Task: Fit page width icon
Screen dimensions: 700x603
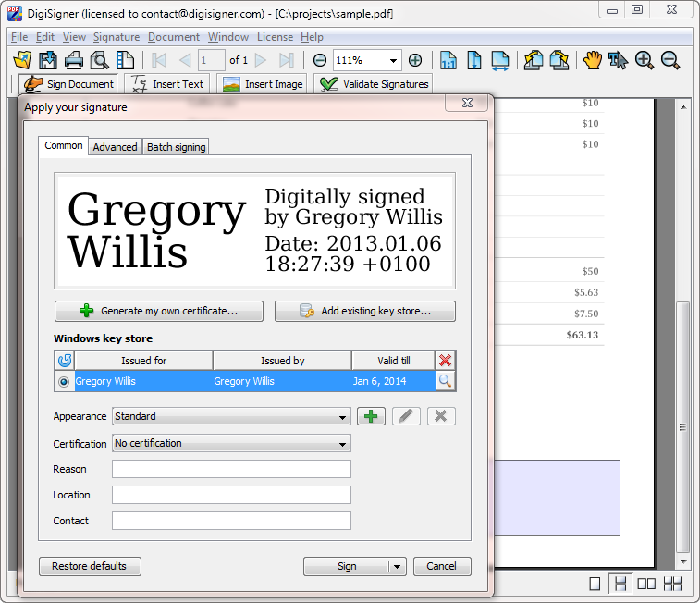Action: tap(500, 61)
